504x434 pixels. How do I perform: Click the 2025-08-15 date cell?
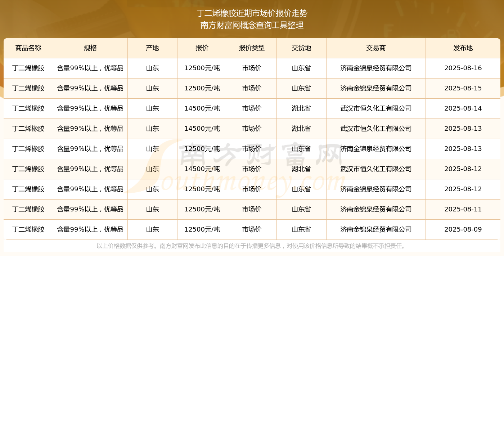coord(463,89)
